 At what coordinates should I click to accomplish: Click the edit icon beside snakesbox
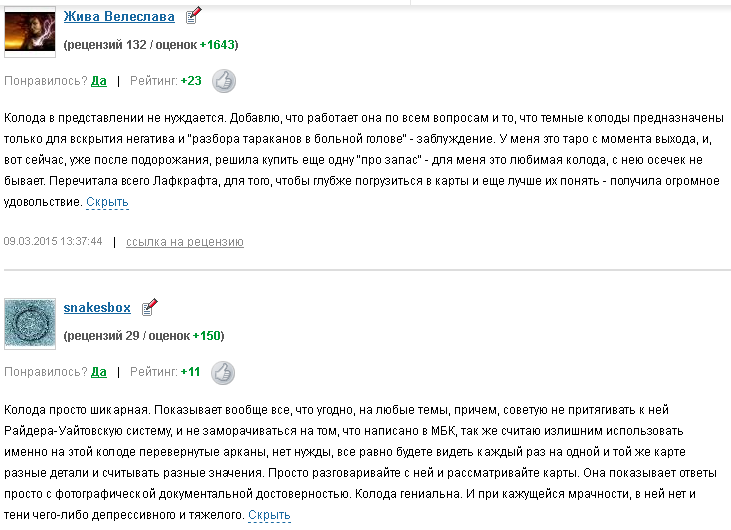(x=149, y=306)
